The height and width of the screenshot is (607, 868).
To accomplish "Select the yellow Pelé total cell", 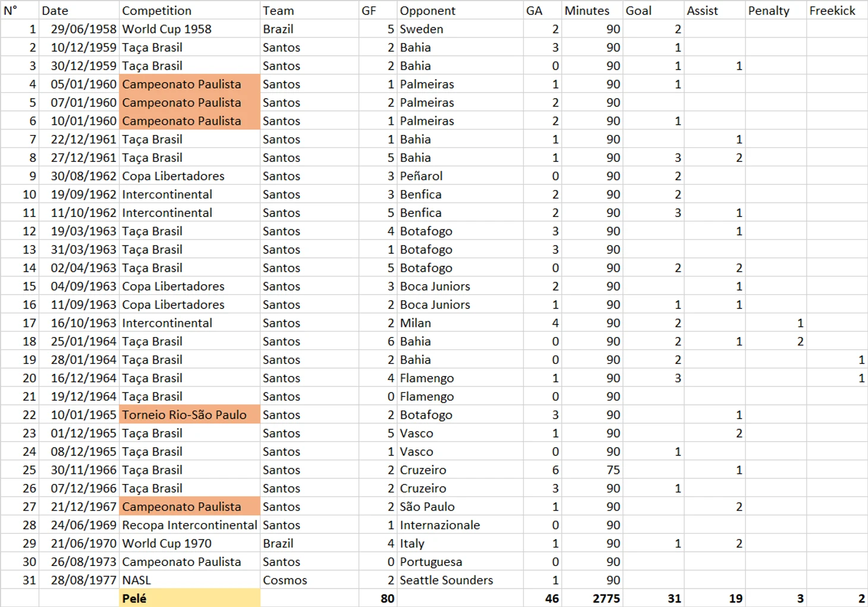I will click(190, 598).
